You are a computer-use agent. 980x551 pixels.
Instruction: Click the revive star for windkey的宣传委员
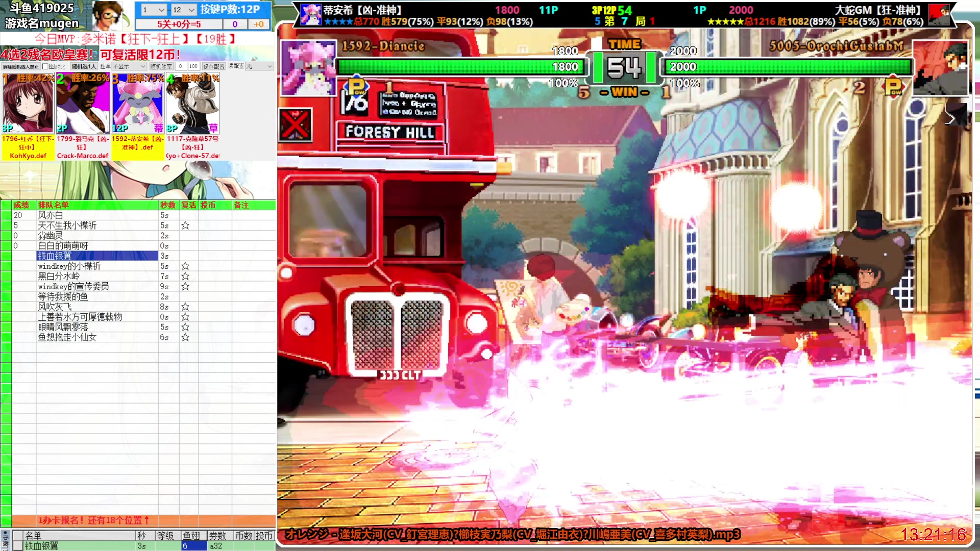tap(185, 286)
